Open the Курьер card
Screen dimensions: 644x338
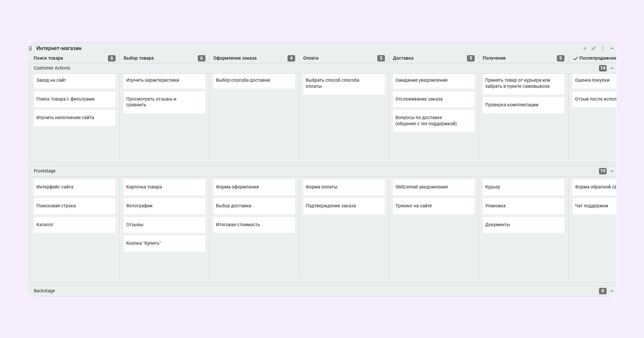[x=524, y=187]
